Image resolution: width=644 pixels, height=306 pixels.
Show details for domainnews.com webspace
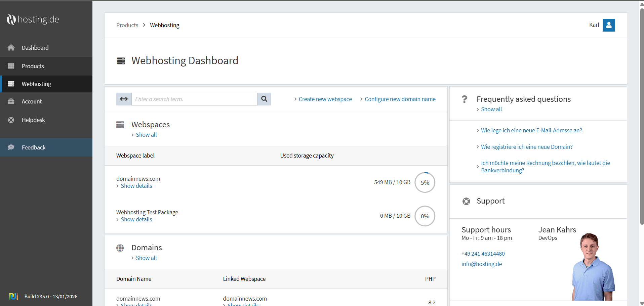pos(136,186)
